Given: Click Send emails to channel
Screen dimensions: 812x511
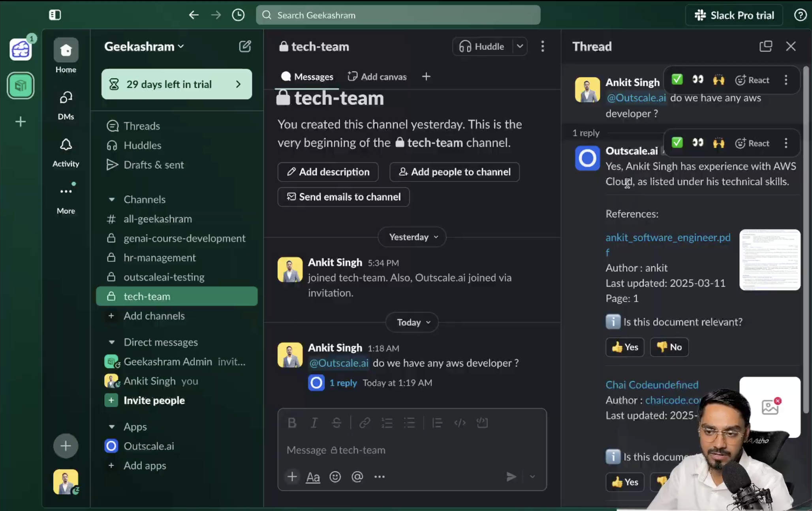Looking at the screenshot, I should tap(343, 197).
